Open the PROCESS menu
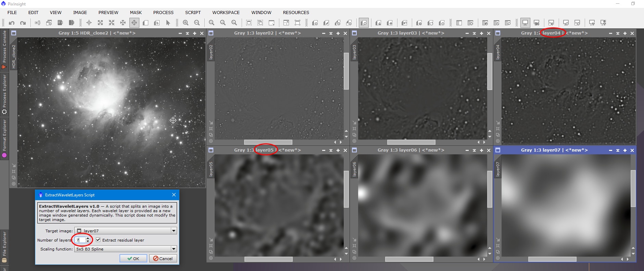This screenshot has width=644, height=271. pyautogui.click(x=163, y=12)
